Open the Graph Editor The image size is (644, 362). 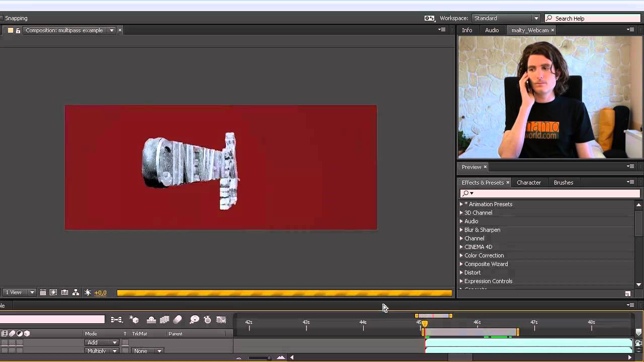[x=221, y=320]
